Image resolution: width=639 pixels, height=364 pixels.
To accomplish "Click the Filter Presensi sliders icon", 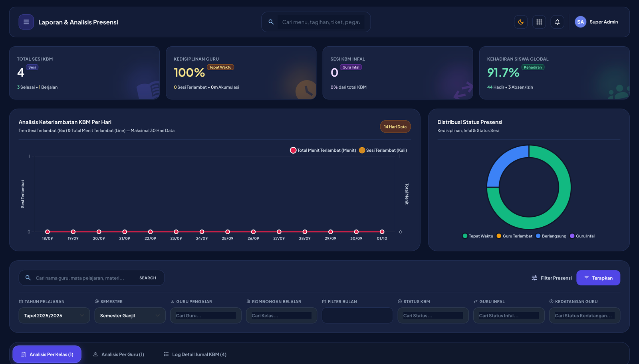I will (534, 278).
